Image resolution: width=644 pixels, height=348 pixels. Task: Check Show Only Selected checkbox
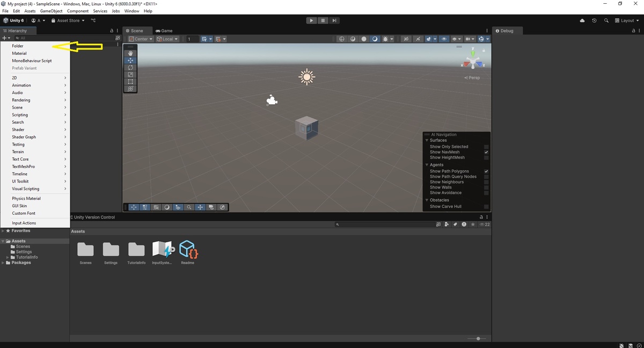point(486,147)
